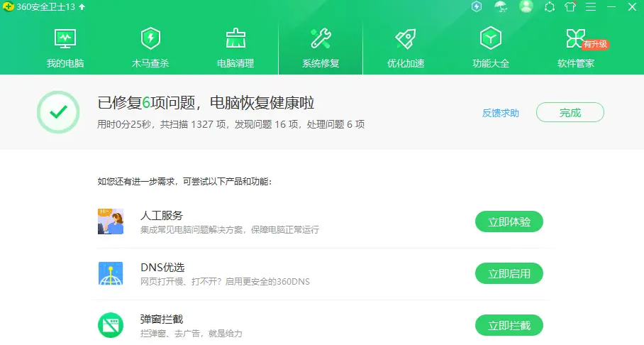Click the 人工服务 illustration thumbnail

(x=111, y=221)
